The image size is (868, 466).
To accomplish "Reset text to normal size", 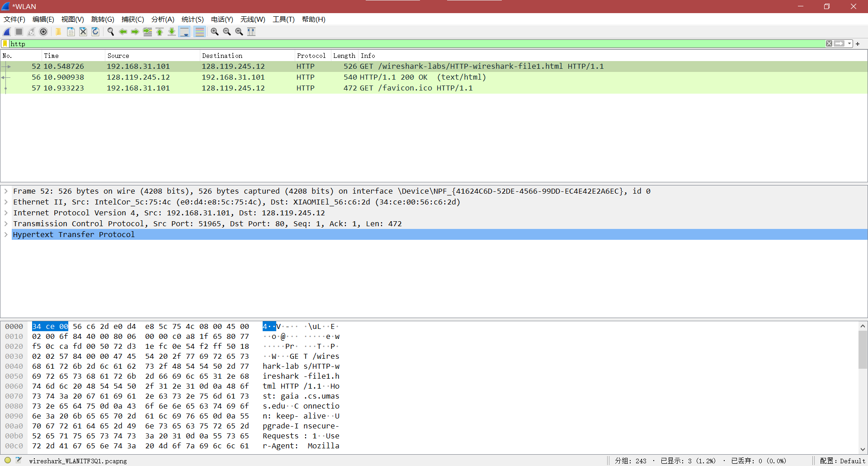I will coord(239,32).
